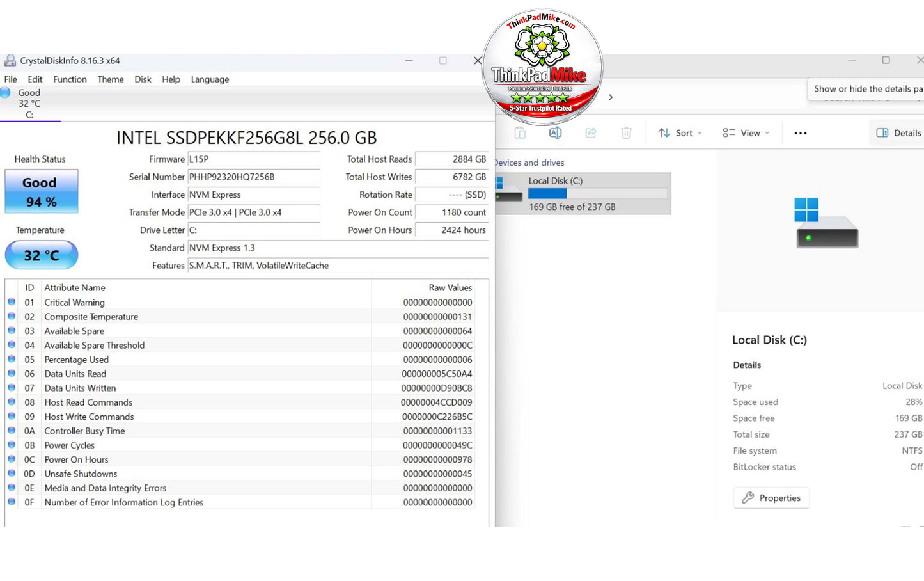Click the Transfer Mode field PCIe 3.0 x4
The height and width of the screenshot is (581, 924).
254,212
